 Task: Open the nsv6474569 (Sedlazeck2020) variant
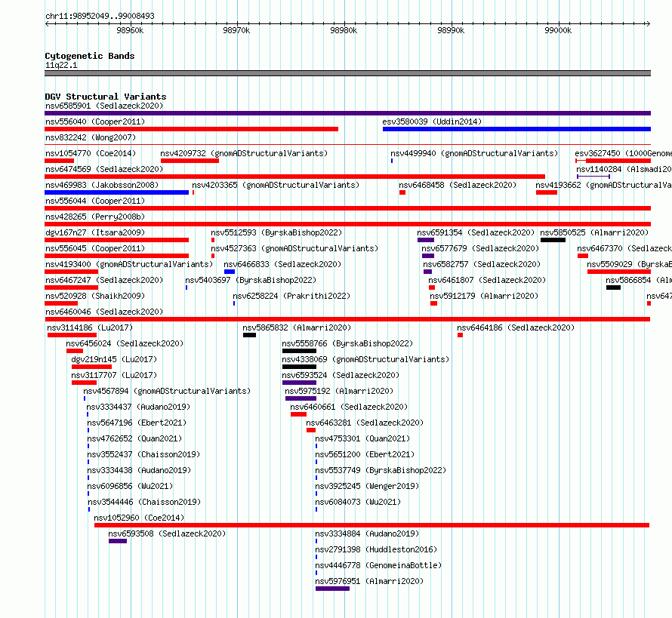point(295,177)
